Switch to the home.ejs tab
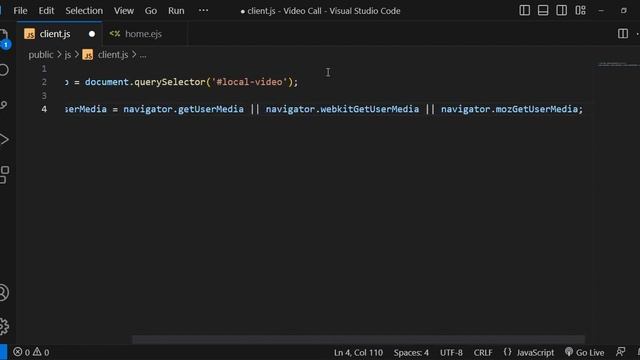Viewport: 640px width, 360px height. coord(143,34)
